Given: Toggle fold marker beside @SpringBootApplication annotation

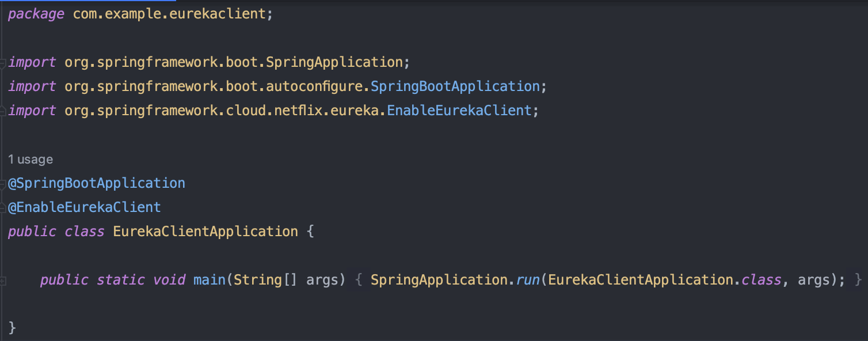Looking at the screenshot, I should pyautogui.click(x=3, y=184).
